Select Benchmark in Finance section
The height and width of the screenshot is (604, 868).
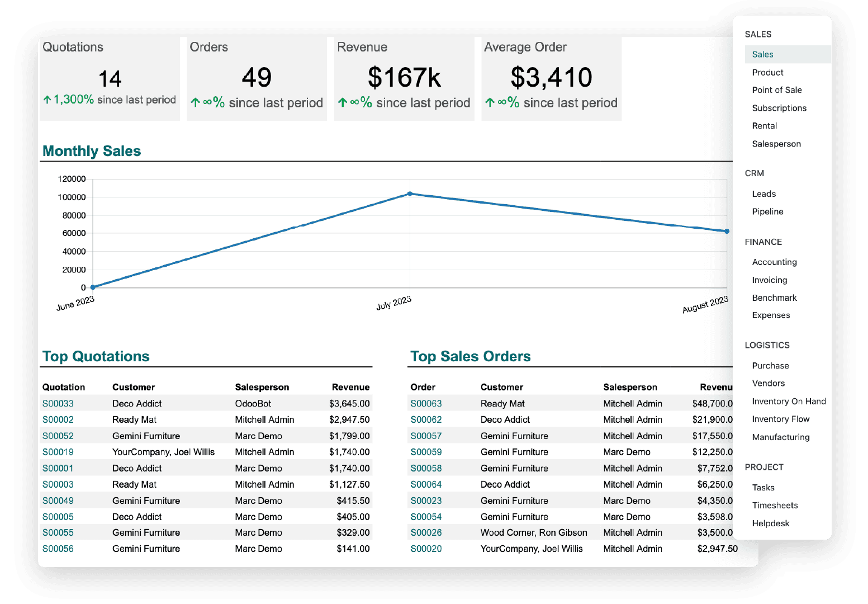[x=774, y=298]
